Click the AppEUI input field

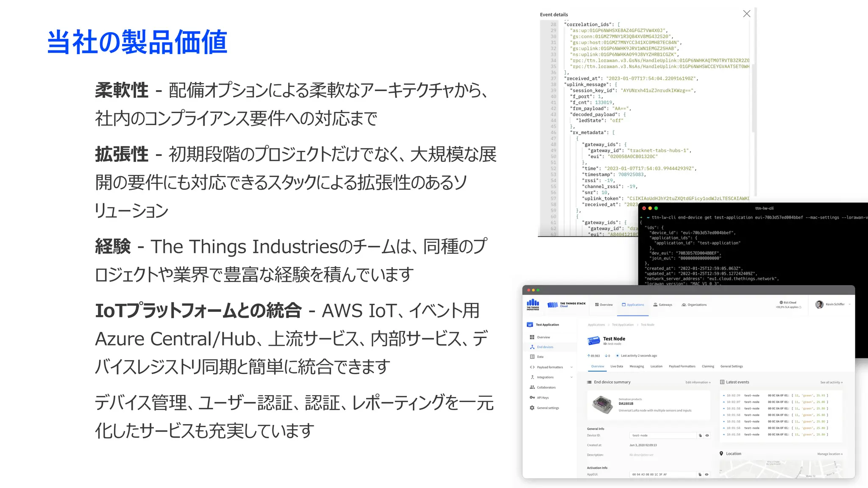click(x=663, y=474)
